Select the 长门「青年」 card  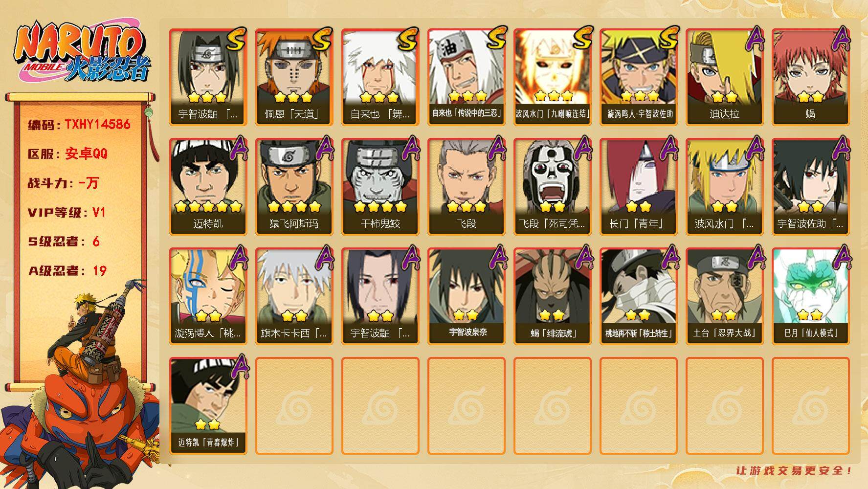[638, 187]
